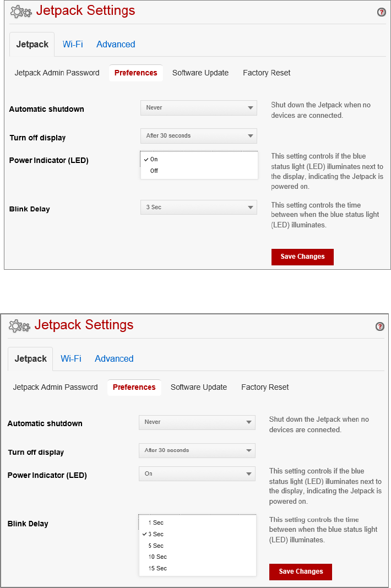Expand the closed Blink Delay dropdown showing "3 Sec"
This screenshot has height=588, width=391.
click(x=198, y=208)
